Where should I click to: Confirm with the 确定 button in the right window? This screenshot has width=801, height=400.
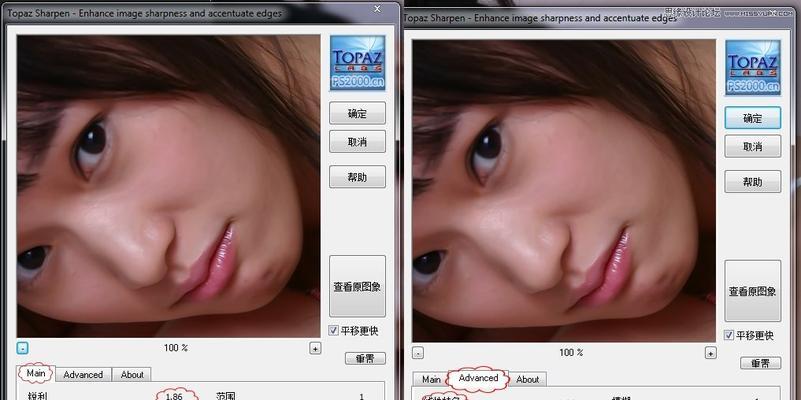click(x=753, y=118)
